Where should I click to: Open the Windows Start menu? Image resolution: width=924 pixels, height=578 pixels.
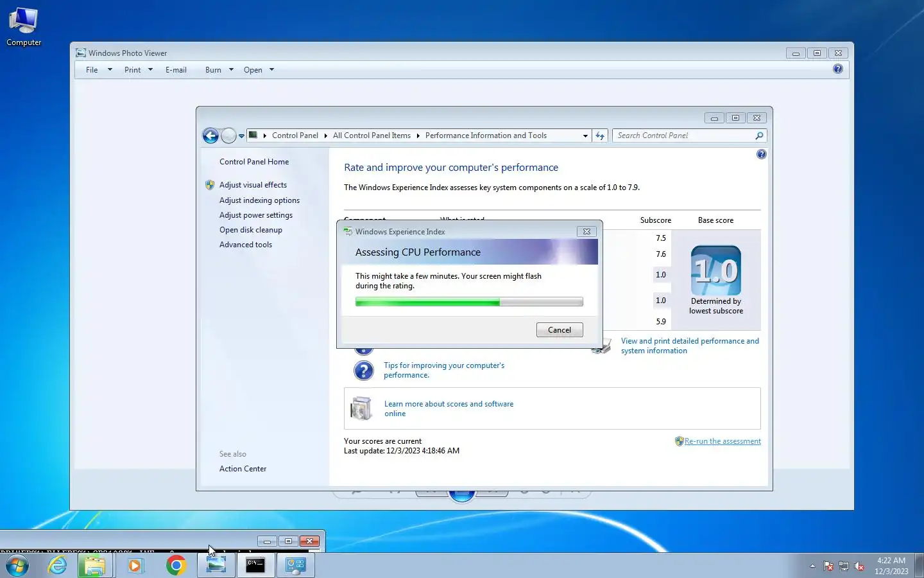(17, 565)
